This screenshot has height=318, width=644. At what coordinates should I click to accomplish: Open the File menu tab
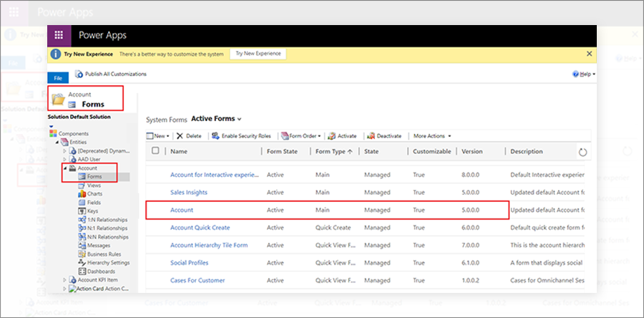[x=58, y=77]
